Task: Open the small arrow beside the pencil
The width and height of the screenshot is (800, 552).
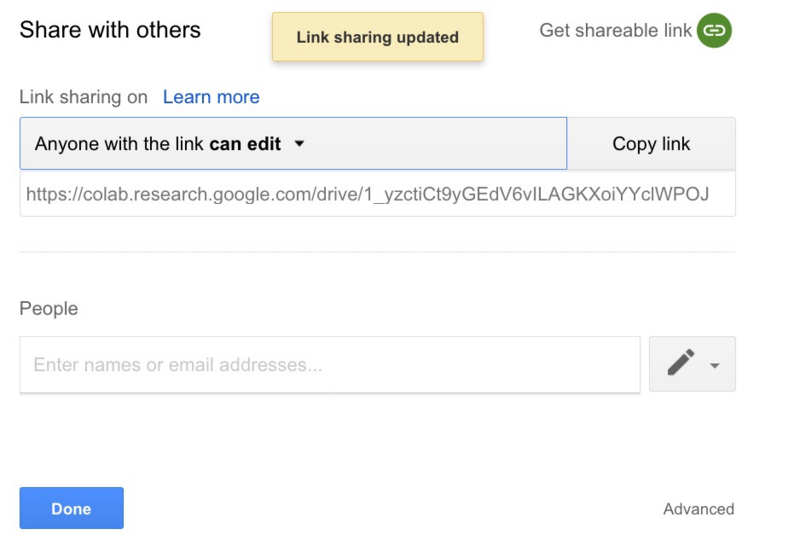Action: click(x=714, y=366)
